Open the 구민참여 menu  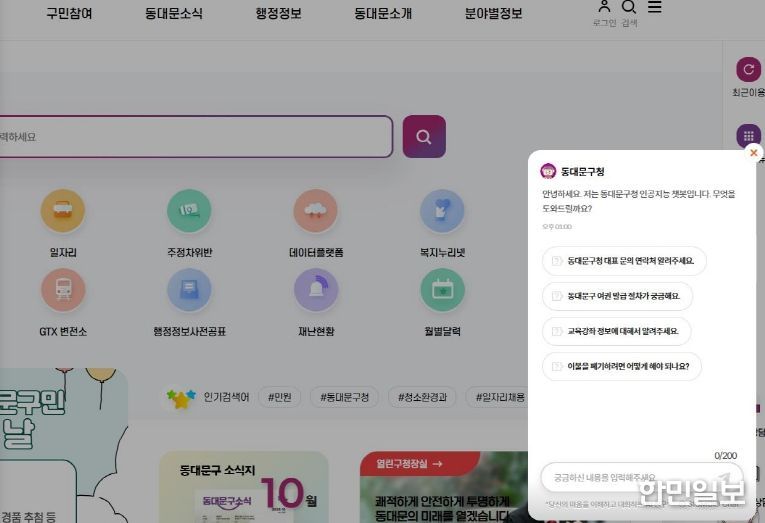point(69,14)
